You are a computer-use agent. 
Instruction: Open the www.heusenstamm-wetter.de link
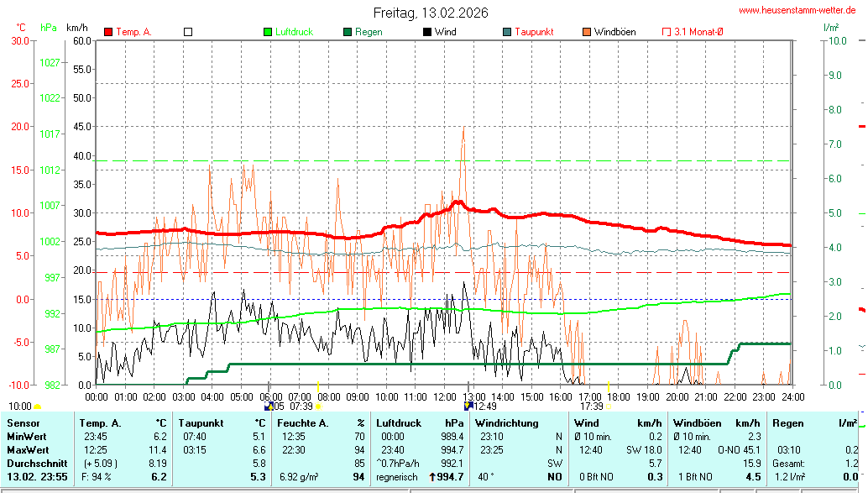pos(797,10)
